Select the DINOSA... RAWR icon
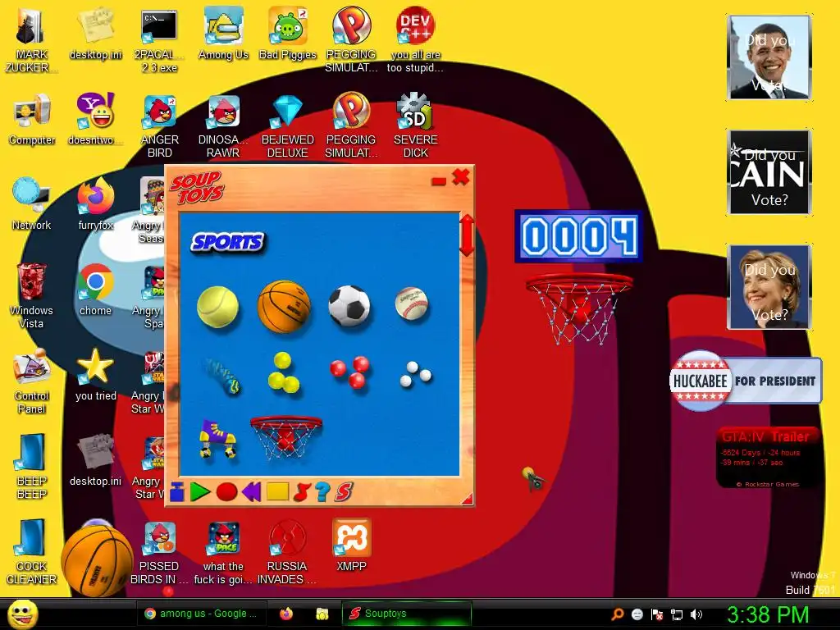Screen dimensions: 840x630 (x=223, y=126)
